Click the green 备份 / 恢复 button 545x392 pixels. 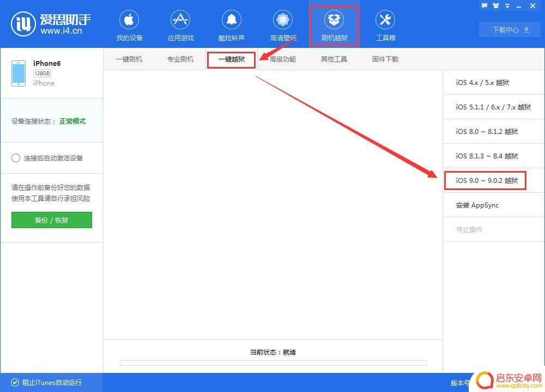(x=52, y=220)
